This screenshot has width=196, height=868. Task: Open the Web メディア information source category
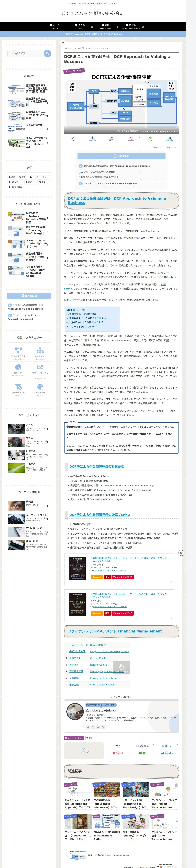click(x=29, y=532)
